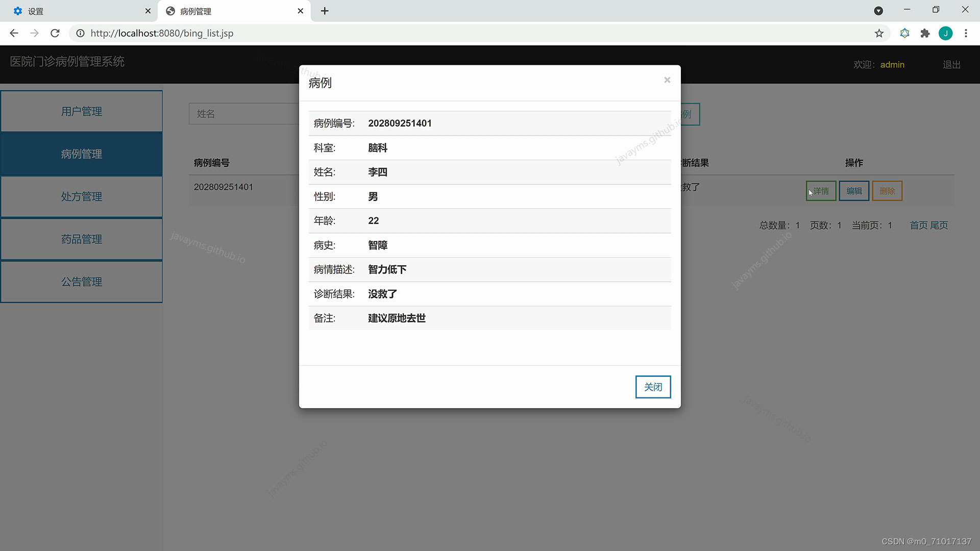The image size is (980, 551).
Task: Click the 姓名 value 李四
Action: 378,172
